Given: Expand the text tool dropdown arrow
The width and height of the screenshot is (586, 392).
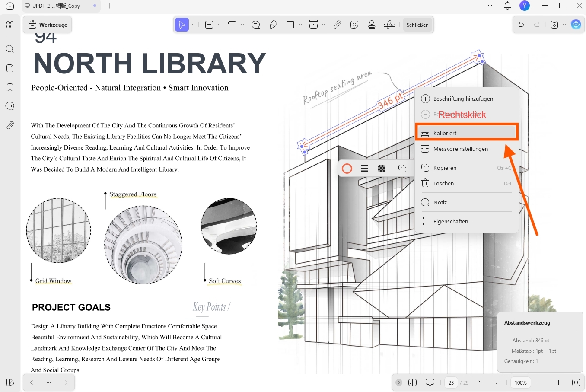Looking at the screenshot, I should click(x=242, y=25).
